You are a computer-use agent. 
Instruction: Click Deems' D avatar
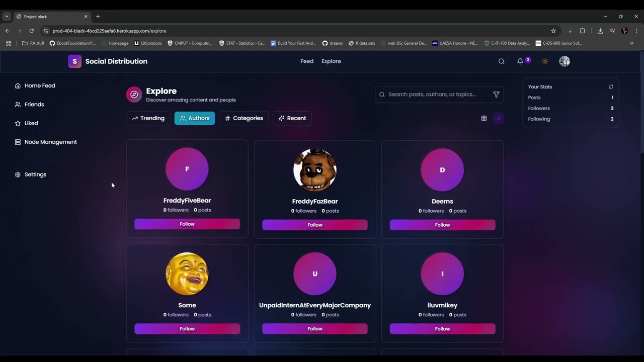(442, 170)
